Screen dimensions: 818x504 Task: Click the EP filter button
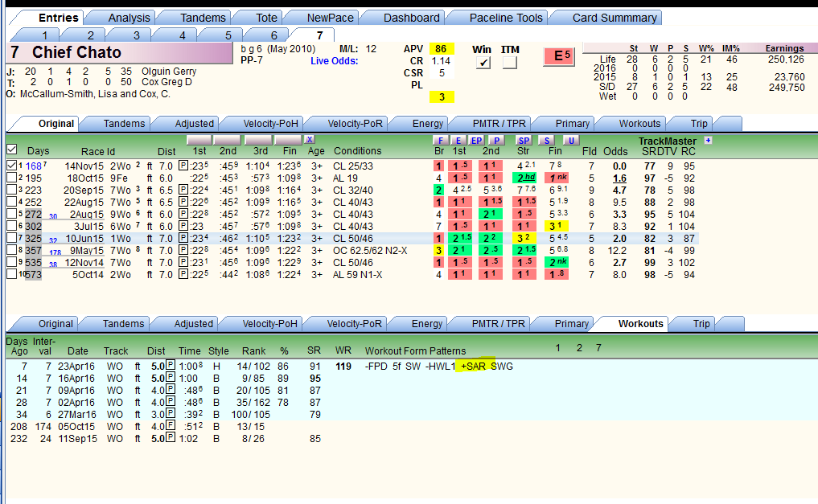click(x=476, y=140)
